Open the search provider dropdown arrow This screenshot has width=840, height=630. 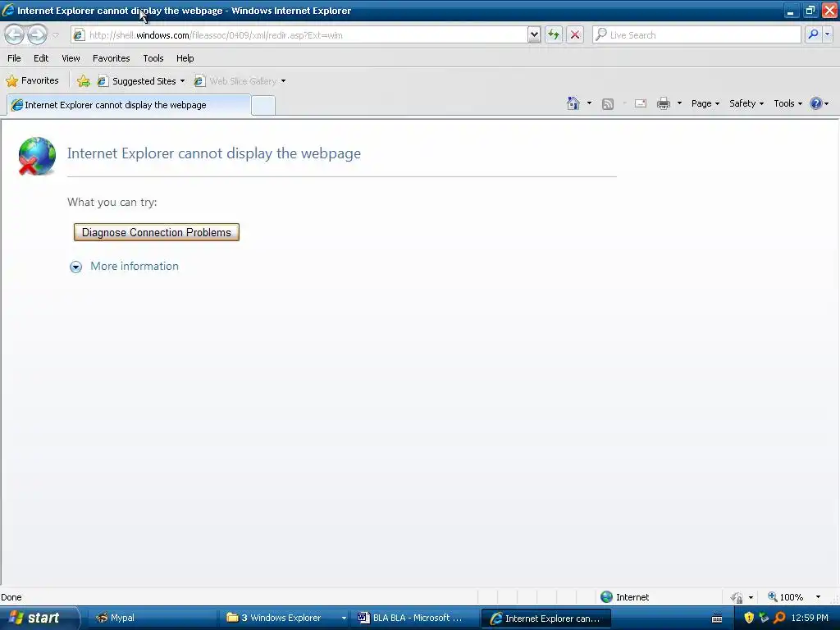(x=828, y=34)
